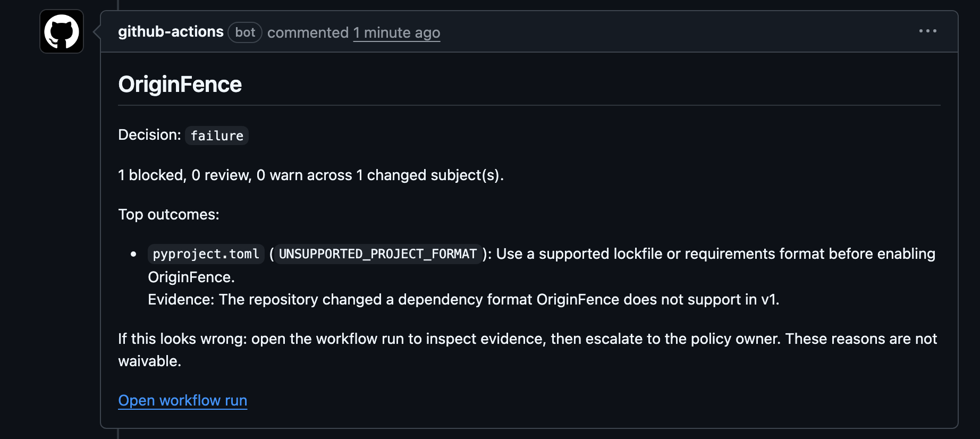Screen dimensions: 980x439
Task: Click the bot identity badge
Action: [x=244, y=32]
